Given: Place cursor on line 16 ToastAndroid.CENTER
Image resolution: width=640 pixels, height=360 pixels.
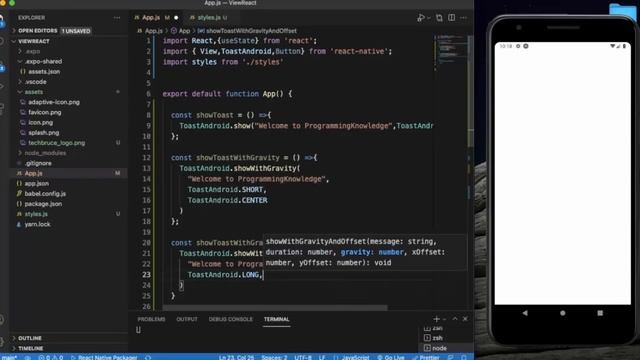Looking at the screenshot, I should [227, 200].
